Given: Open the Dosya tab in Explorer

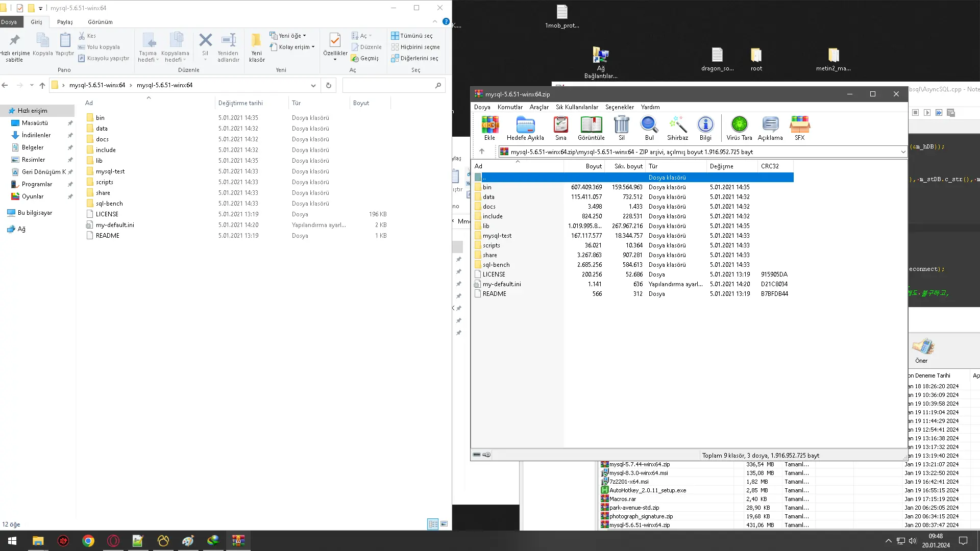Looking at the screenshot, I should tap(9, 22).
